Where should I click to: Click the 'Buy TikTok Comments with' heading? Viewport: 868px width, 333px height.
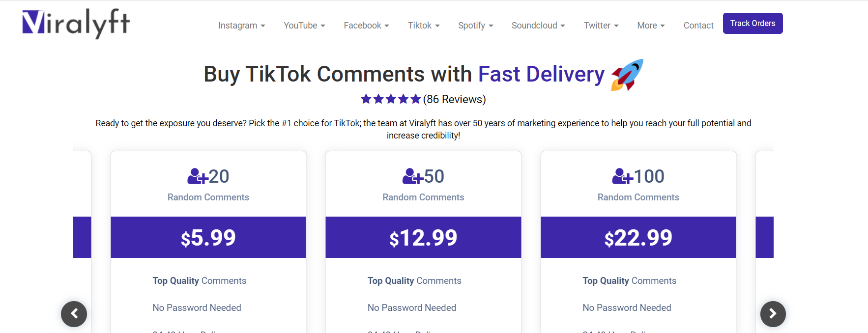pos(338,74)
